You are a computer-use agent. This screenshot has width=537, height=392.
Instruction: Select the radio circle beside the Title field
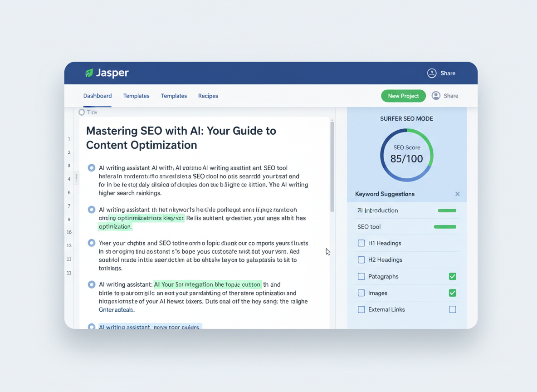coord(82,112)
